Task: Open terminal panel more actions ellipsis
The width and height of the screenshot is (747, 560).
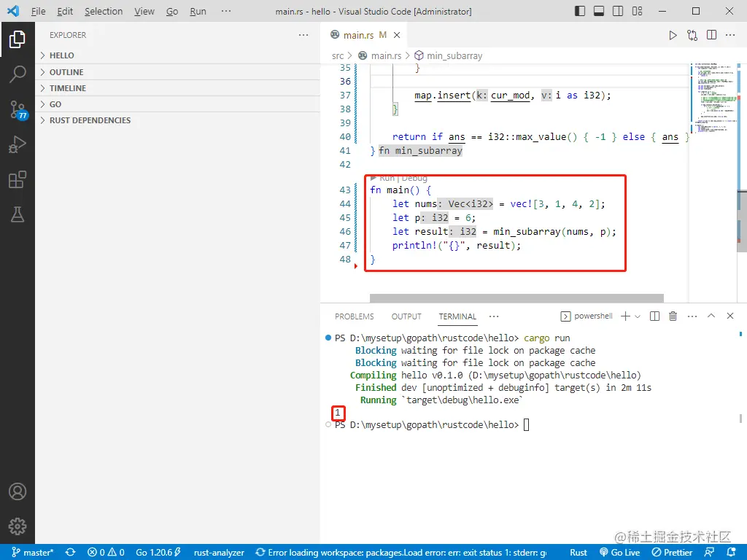Action: 692,316
